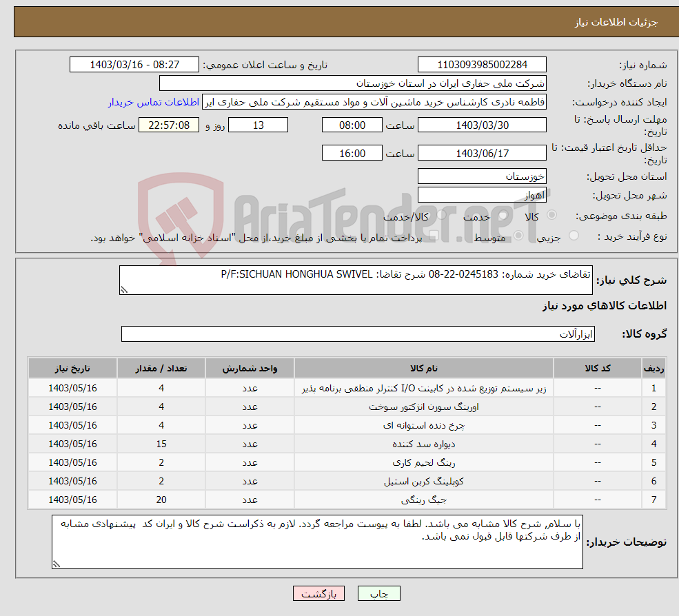Click the price validity date 1403/06/17
679x616 pixels.
(x=482, y=153)
